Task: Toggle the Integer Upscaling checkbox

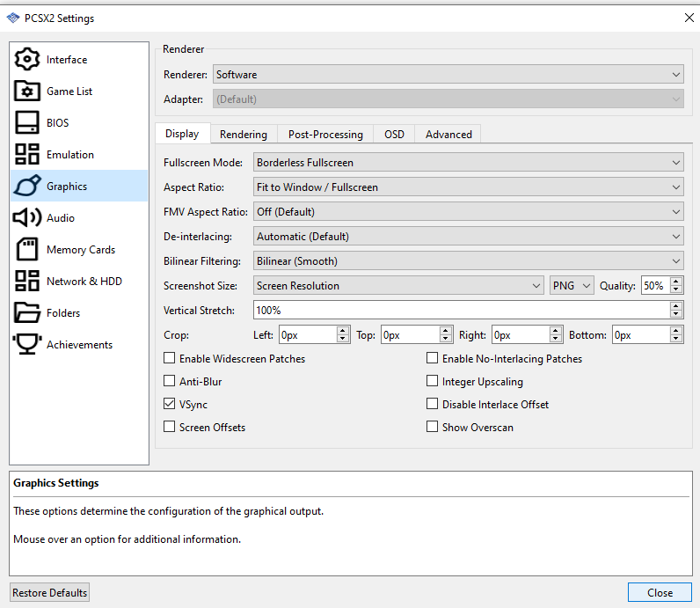Action: coord(432,381)
